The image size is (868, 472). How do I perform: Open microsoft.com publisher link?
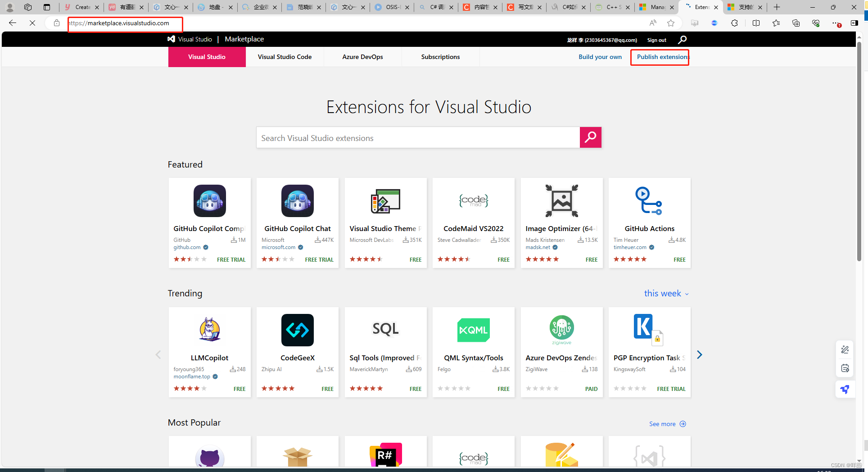(278, 247)
